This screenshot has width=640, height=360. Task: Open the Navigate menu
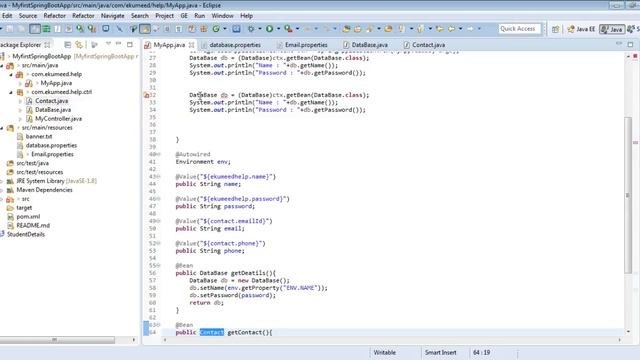pos(113,16)
